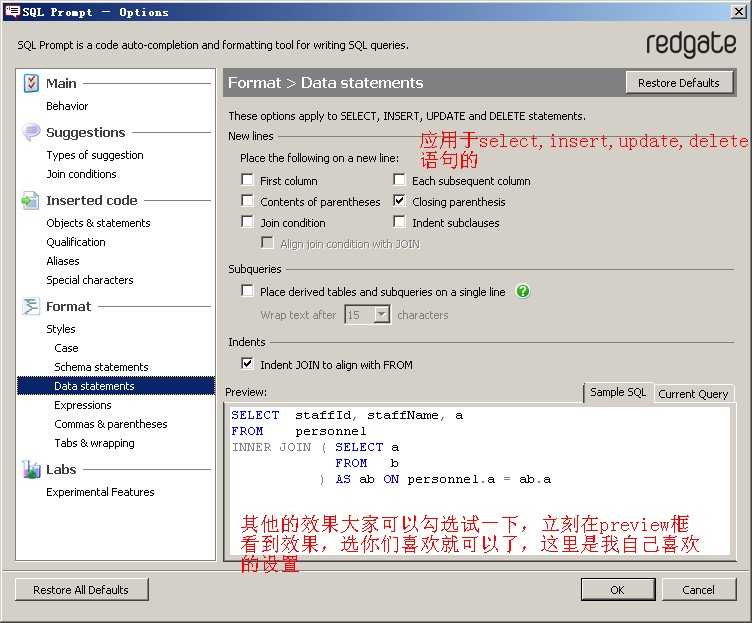Click the Suggestions speech bubble icon

tap(31, 132)
